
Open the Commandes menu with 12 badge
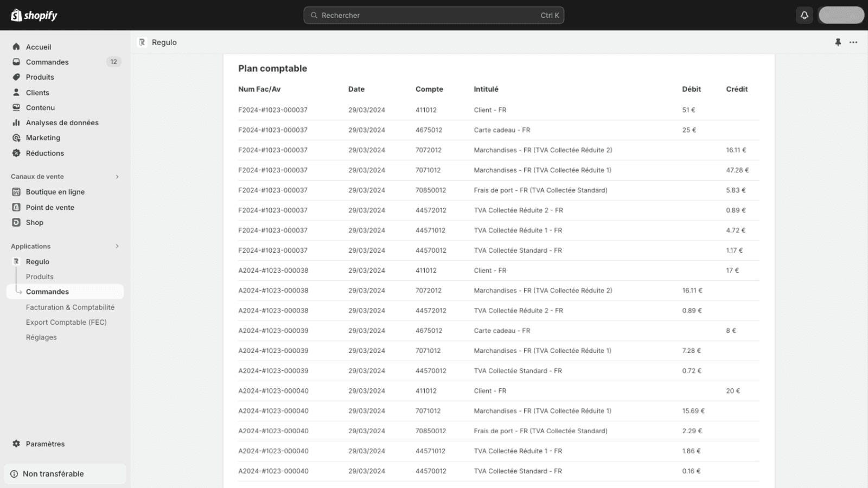47,62
